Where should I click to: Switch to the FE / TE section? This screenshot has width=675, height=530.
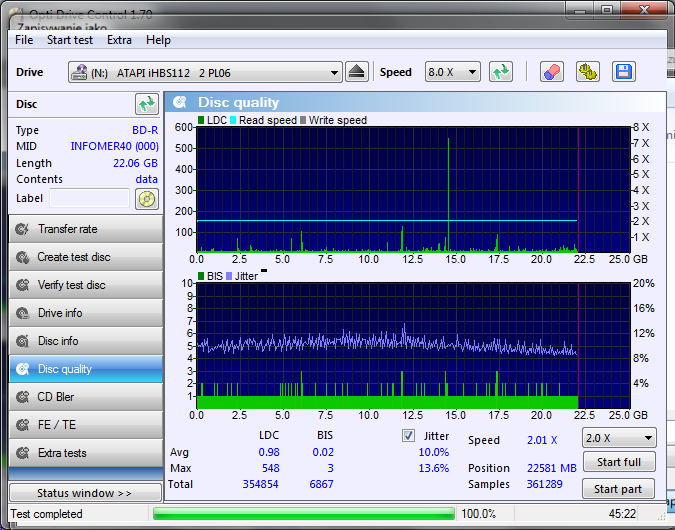86,425
